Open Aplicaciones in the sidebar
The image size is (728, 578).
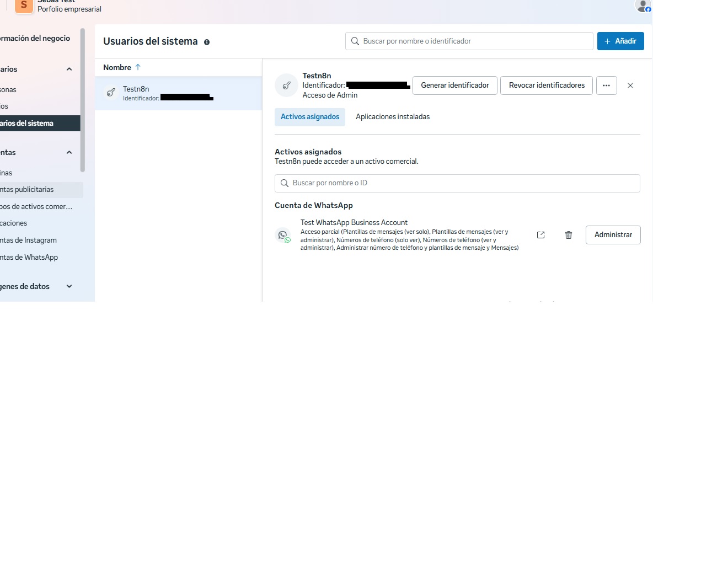[x=14, y=223]
